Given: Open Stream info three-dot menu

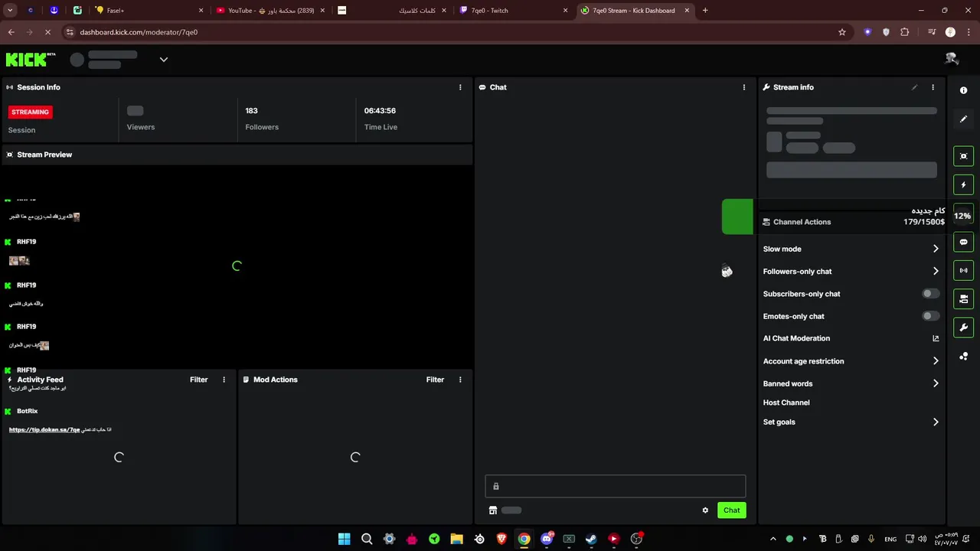Looking at the screenshot, I should [x=933, y=87].
